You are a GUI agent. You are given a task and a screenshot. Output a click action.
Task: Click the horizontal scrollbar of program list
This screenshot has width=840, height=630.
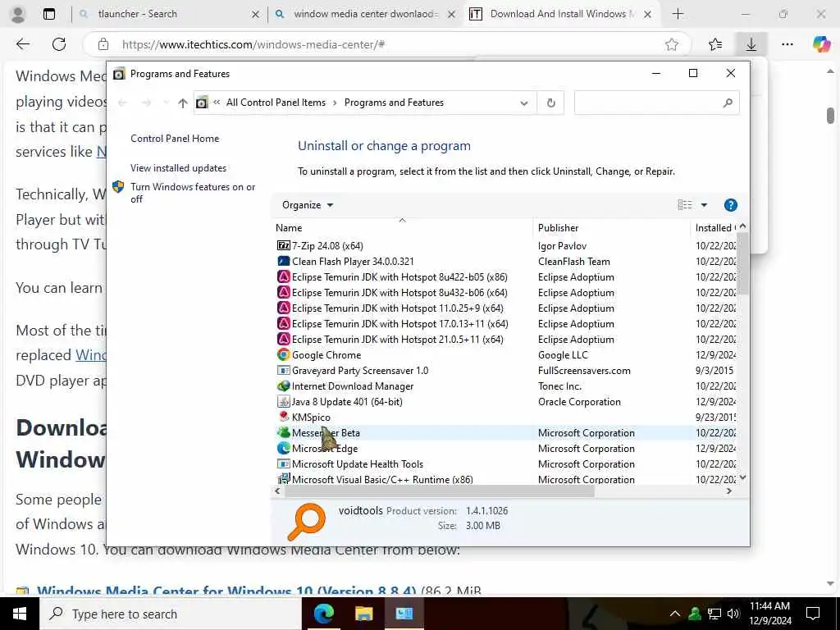439,491
